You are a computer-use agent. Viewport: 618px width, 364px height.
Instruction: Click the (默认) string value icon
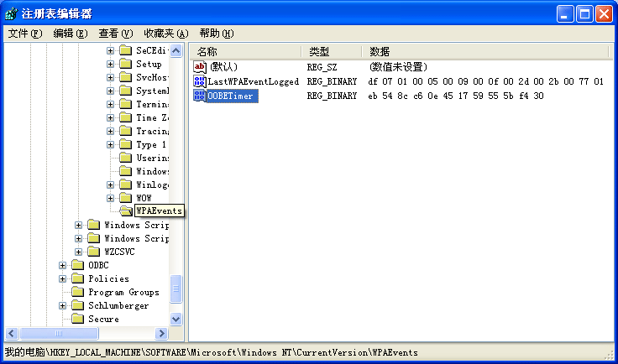coord(200,66)
